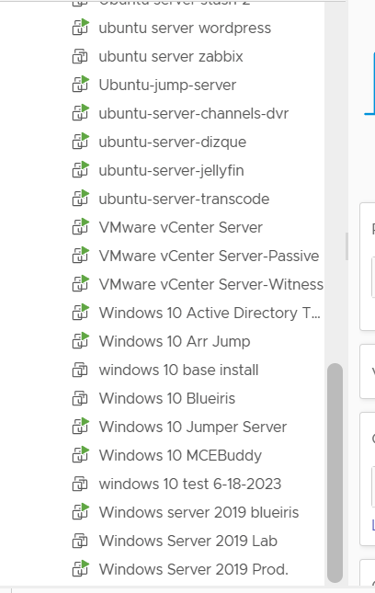This screenshot has width=375, height=593.
Task: Click the VM icon beside ubuntu server wordpress
Action: click(80, 28)
